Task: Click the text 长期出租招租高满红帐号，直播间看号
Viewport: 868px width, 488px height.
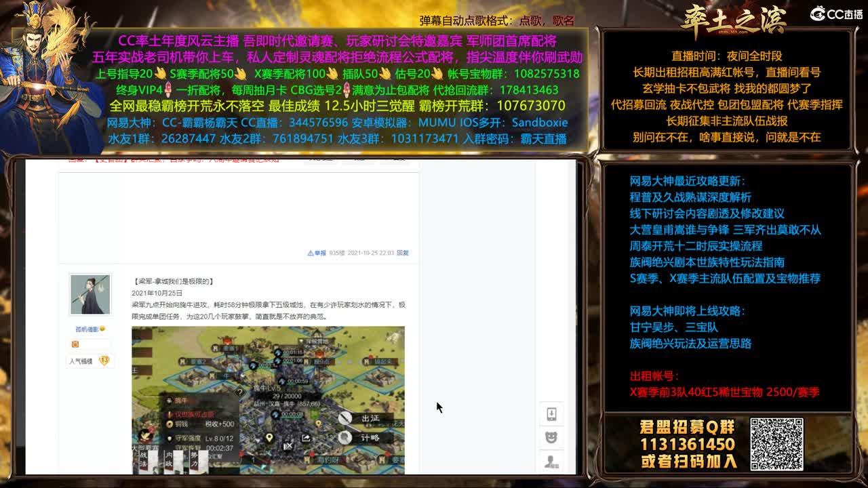Action: (726, 73)
